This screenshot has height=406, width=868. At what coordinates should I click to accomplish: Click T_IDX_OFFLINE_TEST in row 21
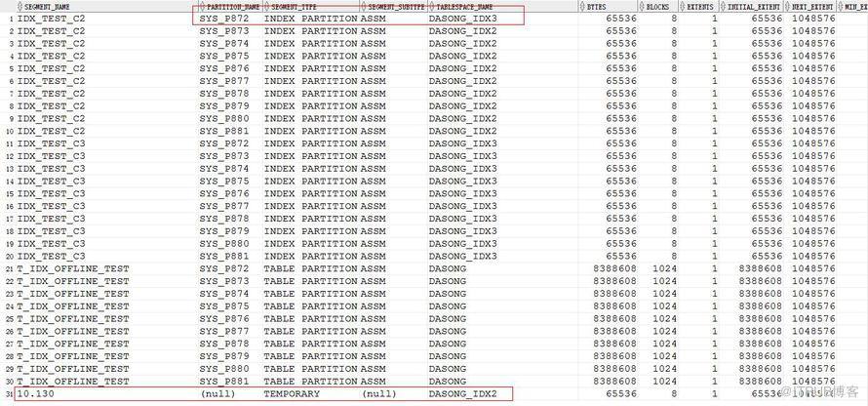[x=72, y=269]
